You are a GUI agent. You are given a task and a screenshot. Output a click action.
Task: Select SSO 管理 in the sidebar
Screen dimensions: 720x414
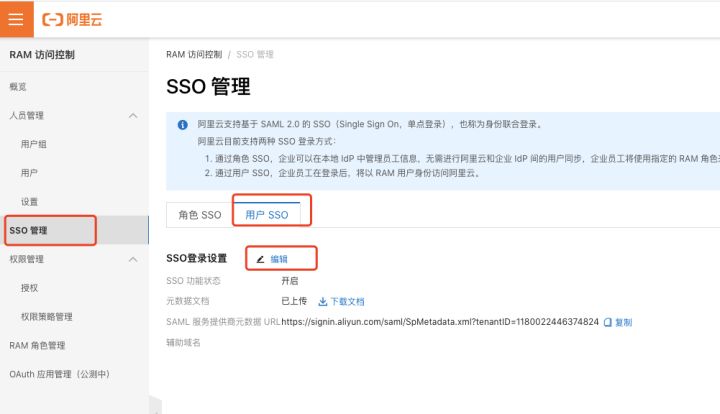74,230
